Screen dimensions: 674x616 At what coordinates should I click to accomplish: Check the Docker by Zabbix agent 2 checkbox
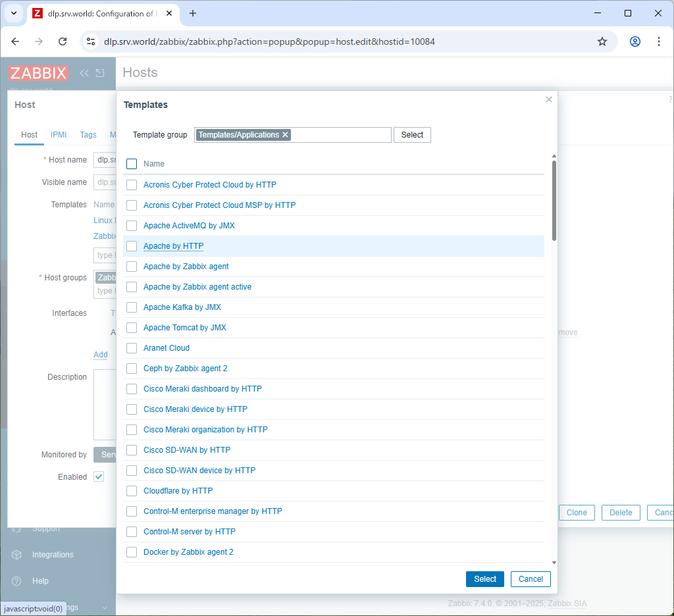click(x=132, y=552)
